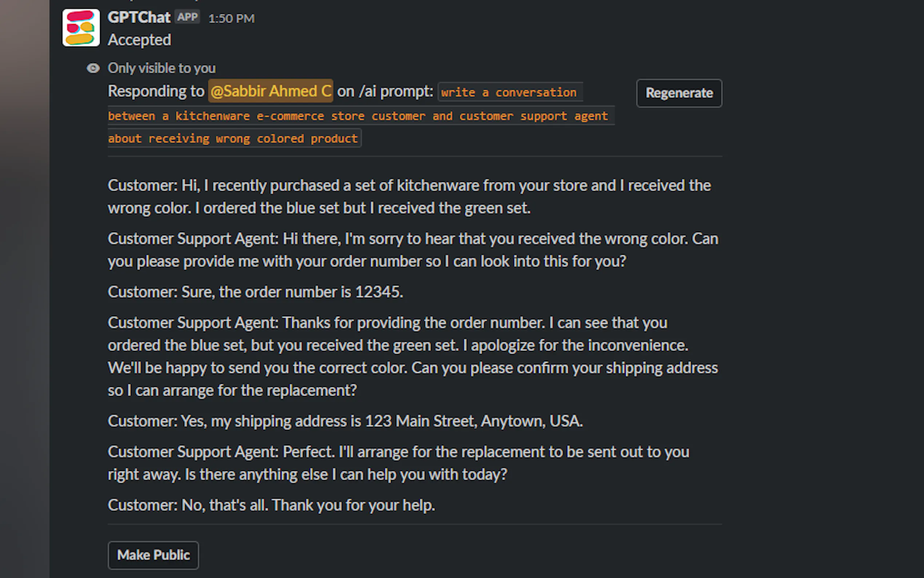Screen dimensions: 924x578
Task: Click the "about receiving wrong colored product" code line
Action: tap(233, 138)
